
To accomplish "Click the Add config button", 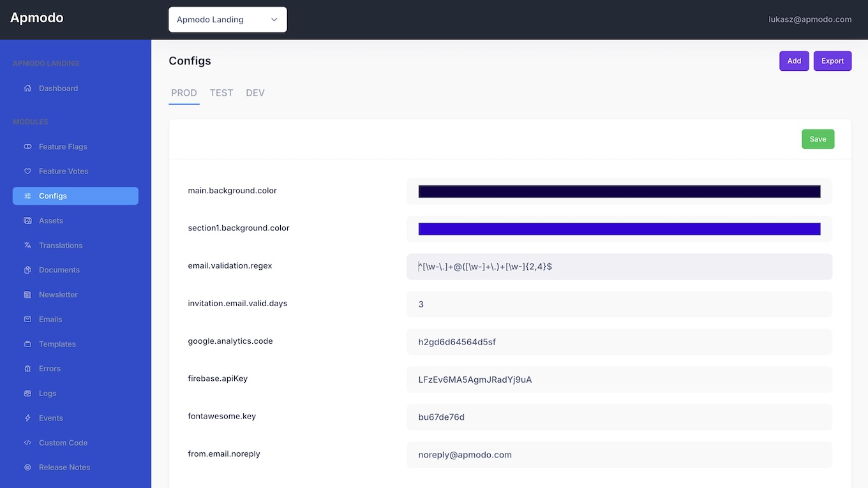I will (794, 61).
